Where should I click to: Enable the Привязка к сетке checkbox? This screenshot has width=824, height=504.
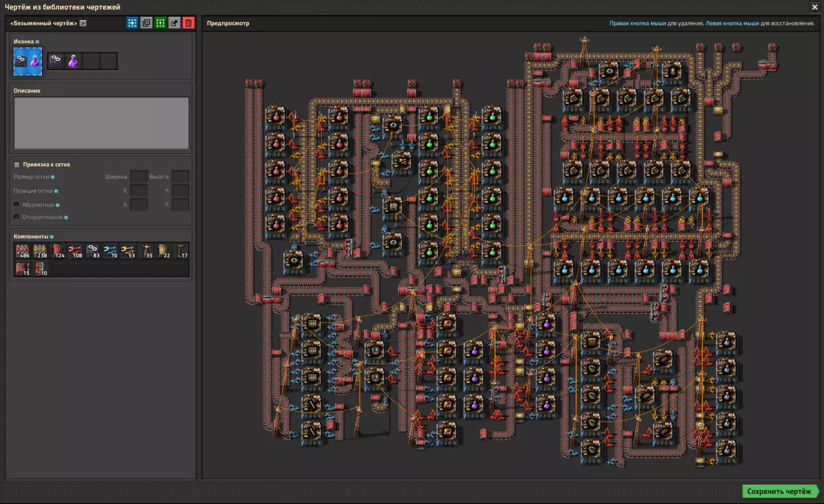coord(17,165)
